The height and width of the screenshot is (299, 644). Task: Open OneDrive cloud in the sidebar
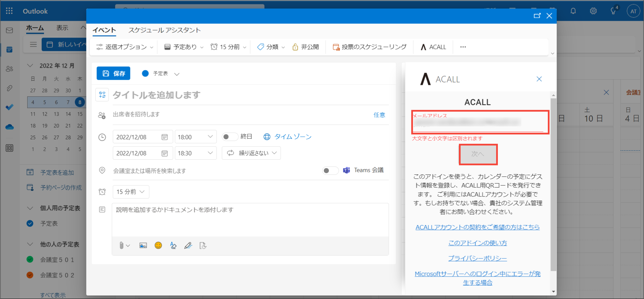[x=9, y=127]
